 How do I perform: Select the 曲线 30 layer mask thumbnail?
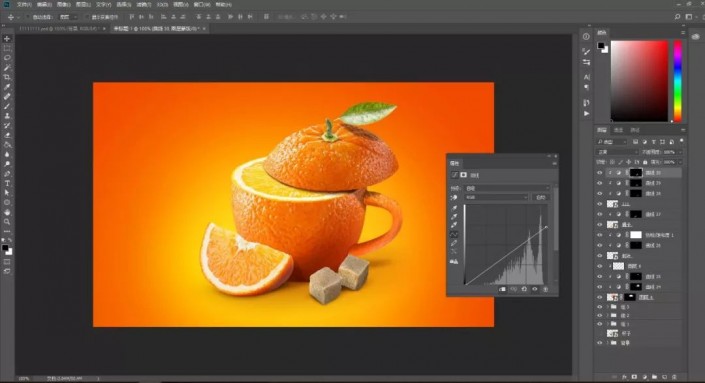pos(636,173)
